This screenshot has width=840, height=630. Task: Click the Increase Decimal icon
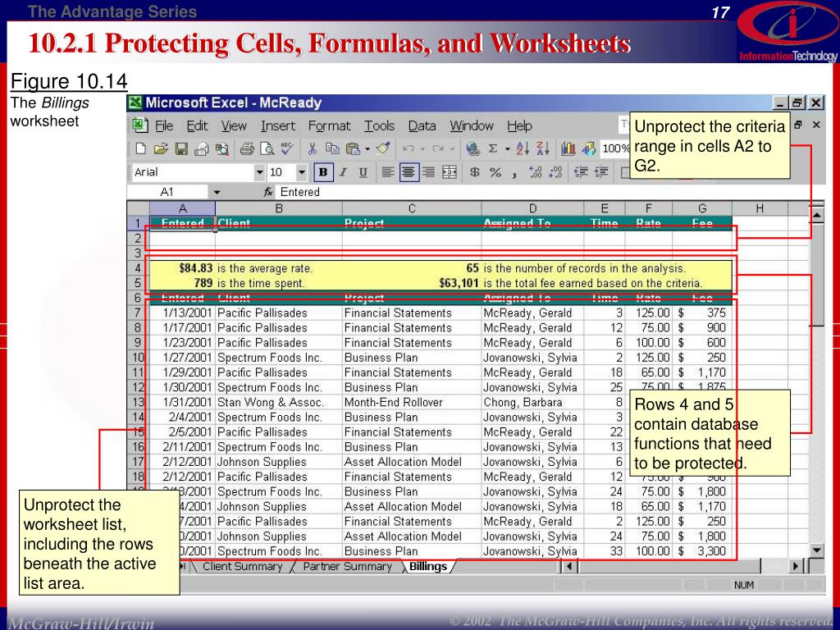tap(535, 172)
